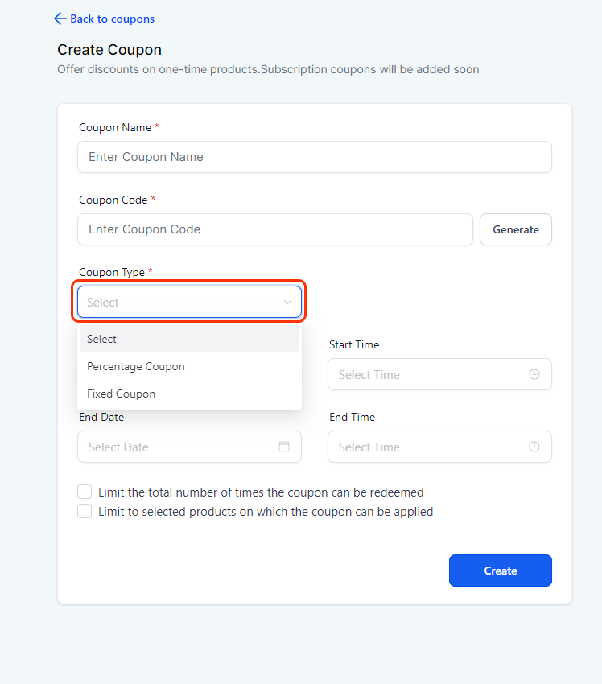Screen dimensions: 602x684
Task: Focus the Coupon Name input field
Action: pyautogui.click(x=314, y=157)
